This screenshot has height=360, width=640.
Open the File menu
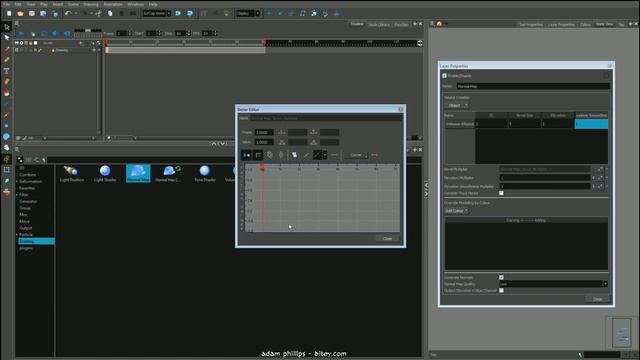coord(7,4)
